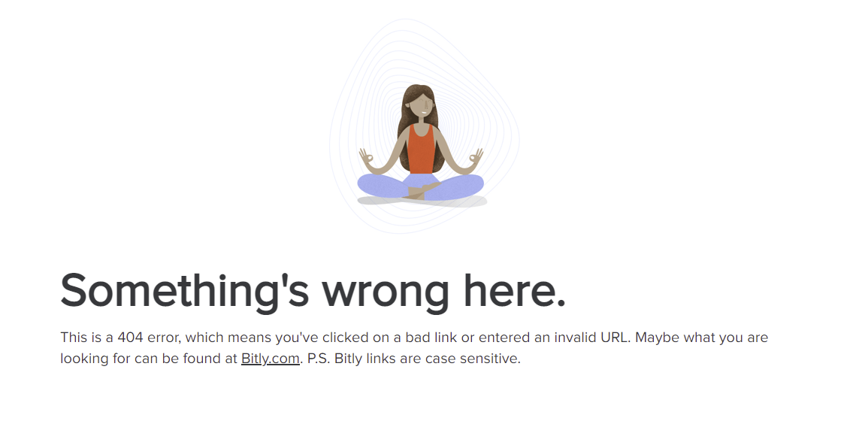Click the gray shadow beneath the woman
This screenshot has width=868, height=433.
click(x=422, y=201)
